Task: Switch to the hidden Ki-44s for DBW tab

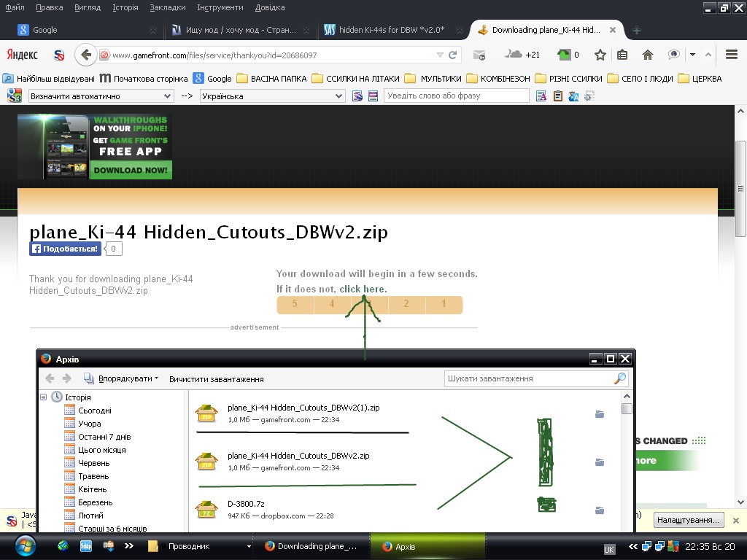Action: (391, 30)
